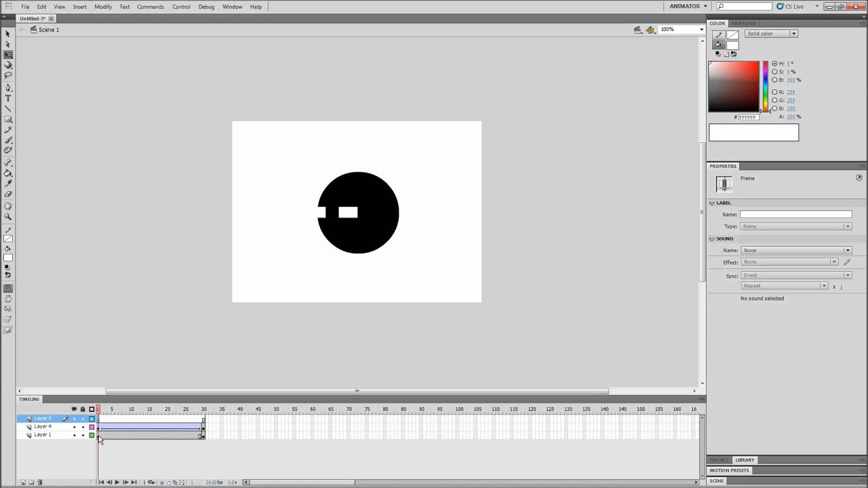This screenshot has width=868, height=488.
Task: Open the Commands menu
Action: tap(151, 7)
